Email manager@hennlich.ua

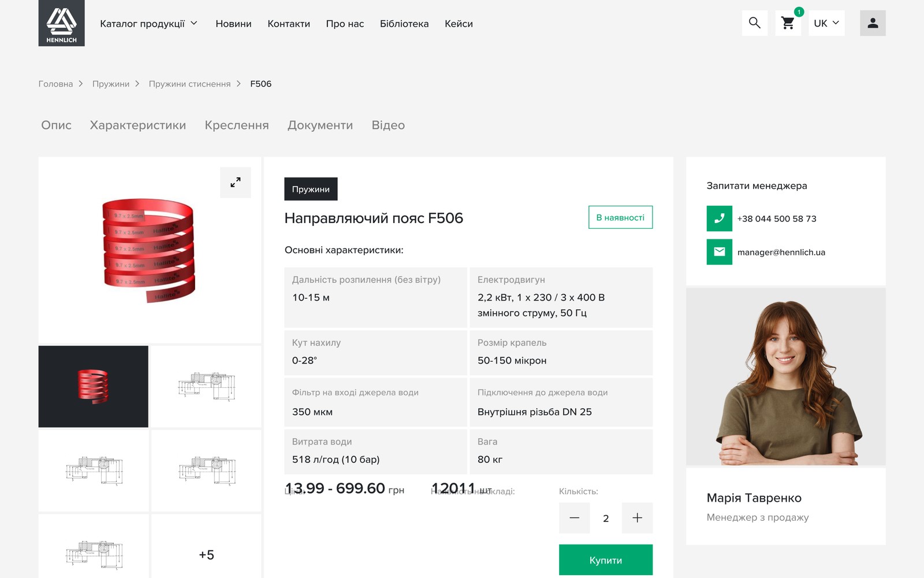pos(781,252)
